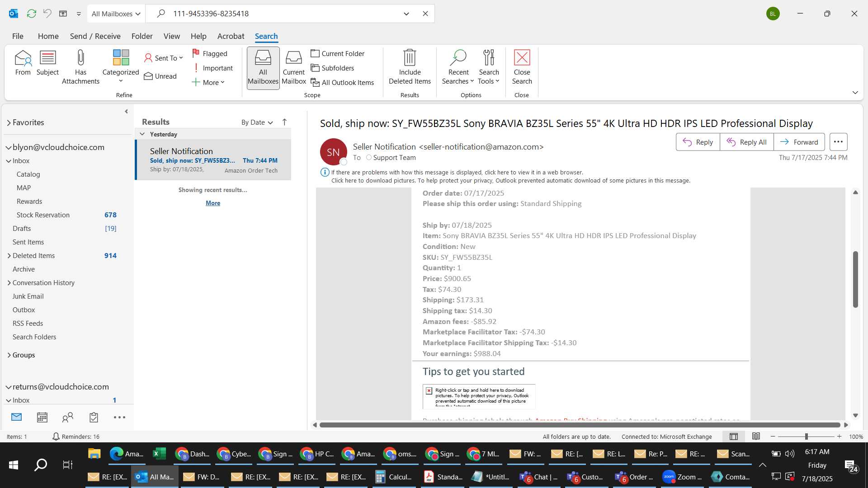This screenshot has width=868, height=488.
Task: Open the All Mailboxes scope dropdown
Action: coord(116,14)
